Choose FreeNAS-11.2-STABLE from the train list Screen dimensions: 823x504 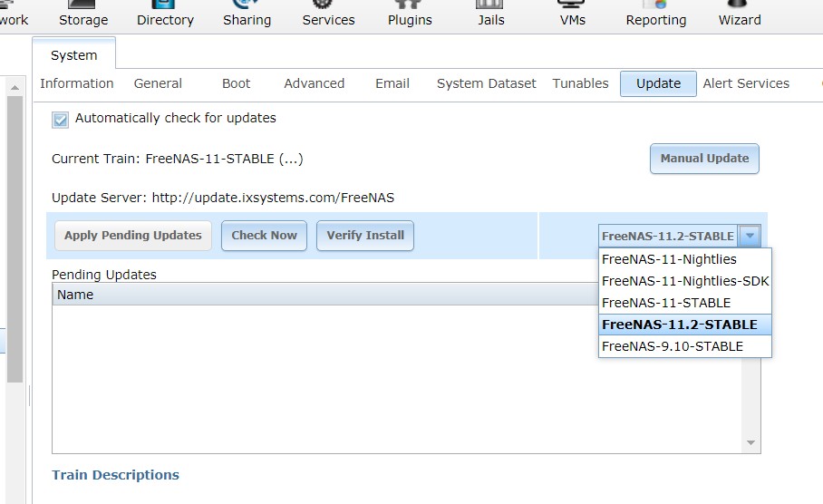click(x=684, y=325)
